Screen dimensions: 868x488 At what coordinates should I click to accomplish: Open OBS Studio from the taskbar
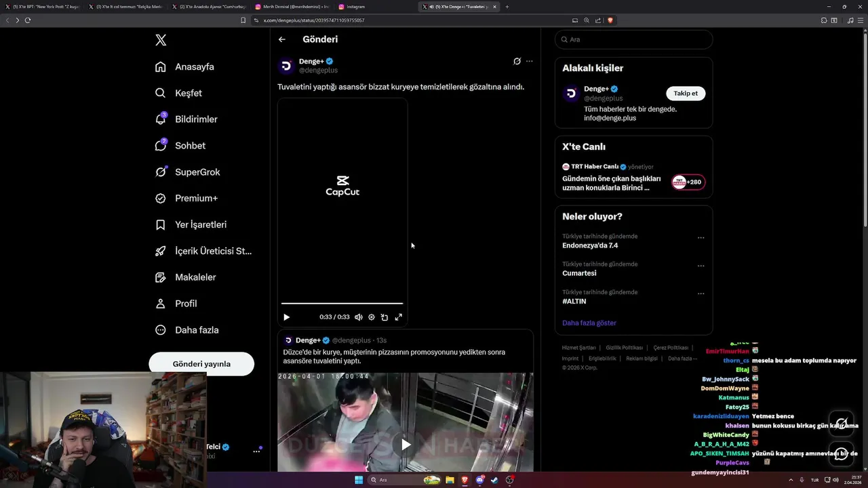tap(509, 480)
